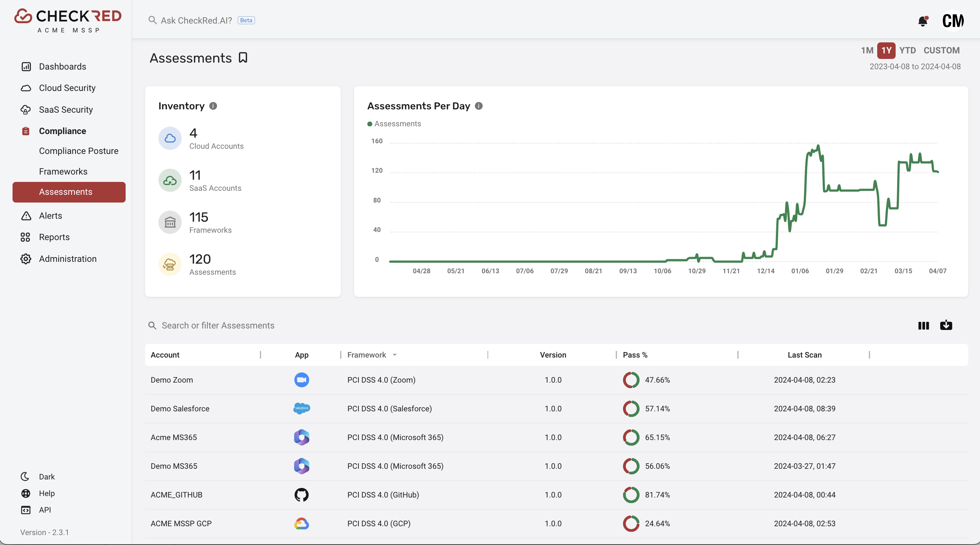
Task: Open the notification bell
Action: pos(923,21)
